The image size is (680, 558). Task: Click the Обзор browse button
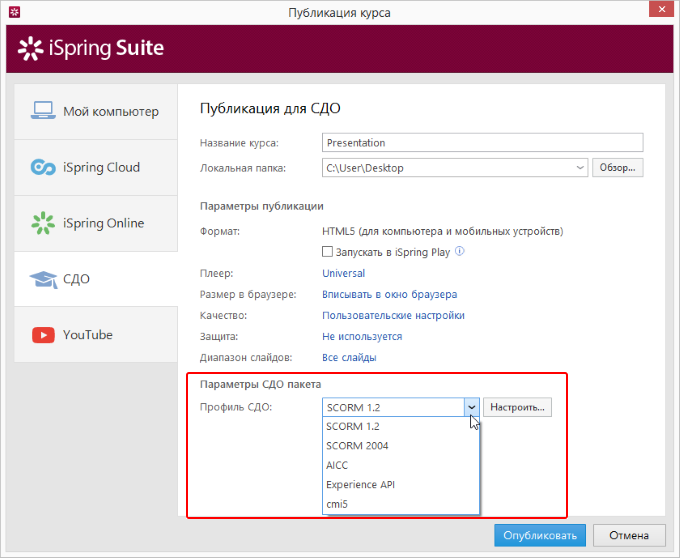[618, 168]
